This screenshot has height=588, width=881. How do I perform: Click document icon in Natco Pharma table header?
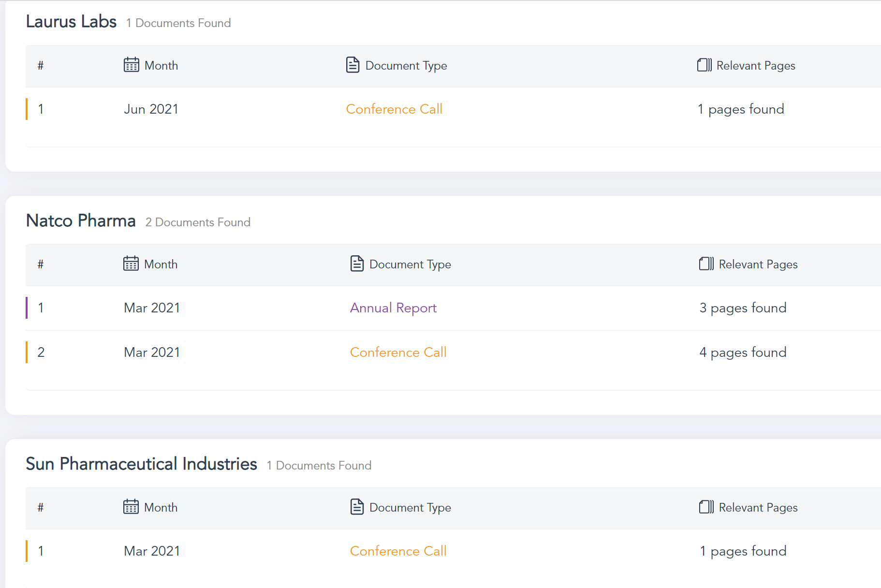pos(357,264)
